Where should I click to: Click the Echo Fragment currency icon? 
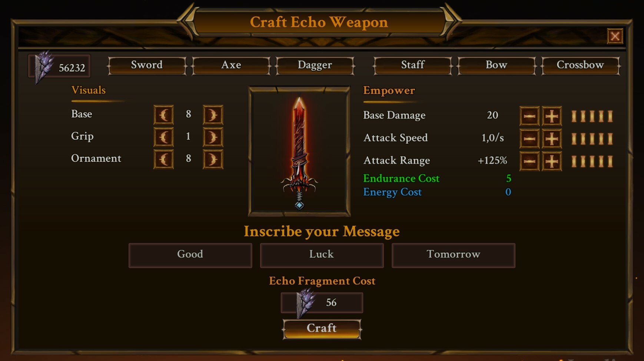[x=44, y=67]
